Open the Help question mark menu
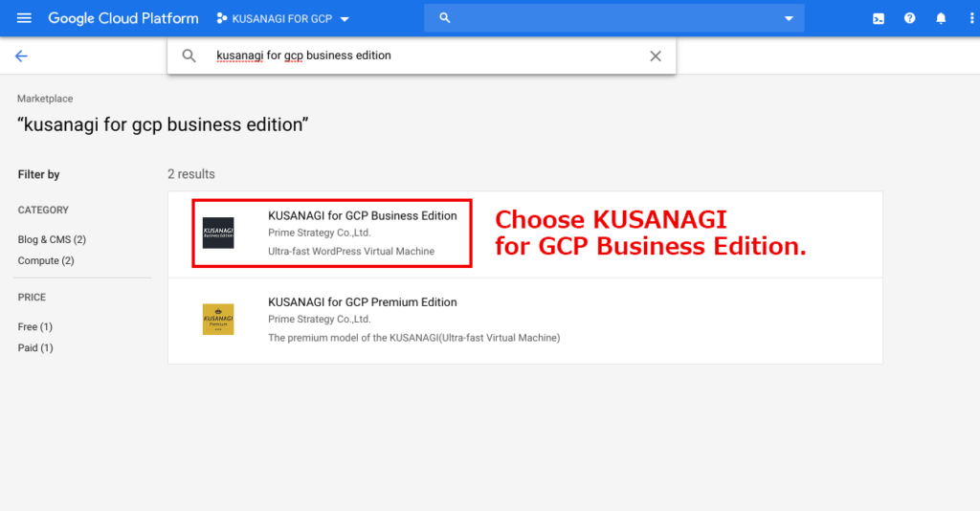980x511 pixels. (x=909, y=18)
